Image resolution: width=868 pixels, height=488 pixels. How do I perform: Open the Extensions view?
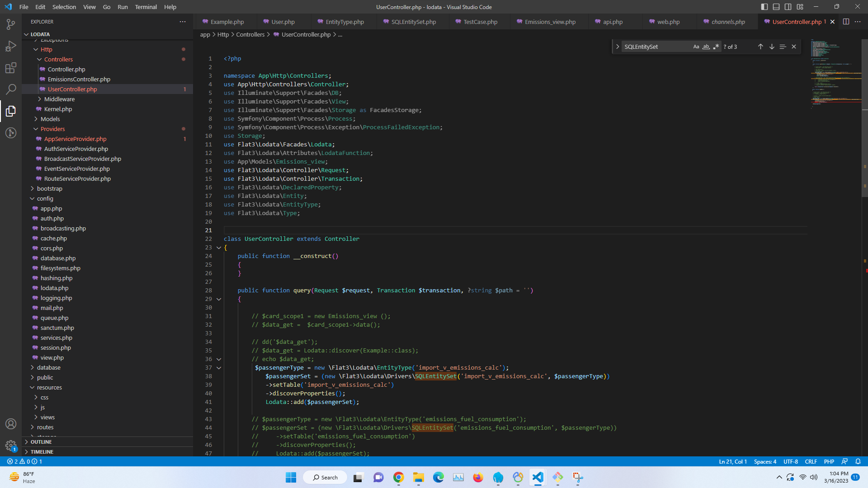(11, 67)
